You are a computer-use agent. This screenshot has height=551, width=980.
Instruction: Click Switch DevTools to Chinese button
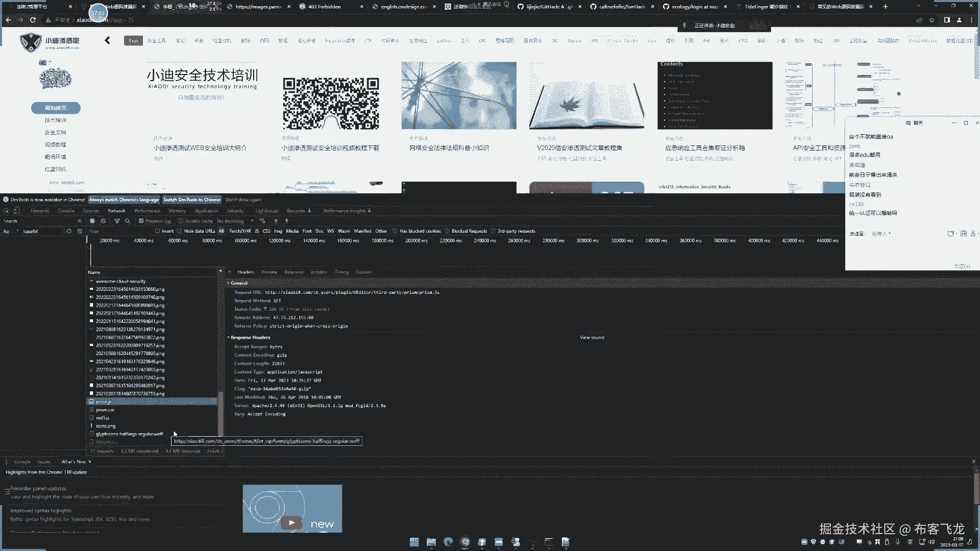tap(191, 199)
